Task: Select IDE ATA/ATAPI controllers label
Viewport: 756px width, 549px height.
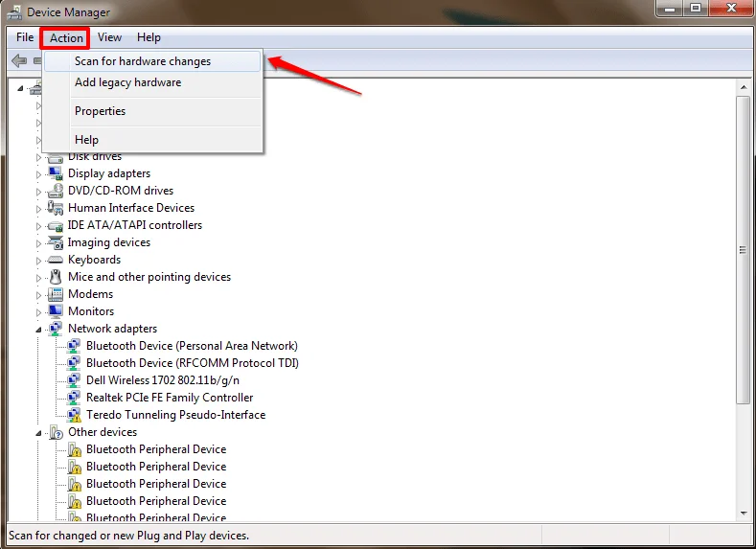Action: pos(134,225)
